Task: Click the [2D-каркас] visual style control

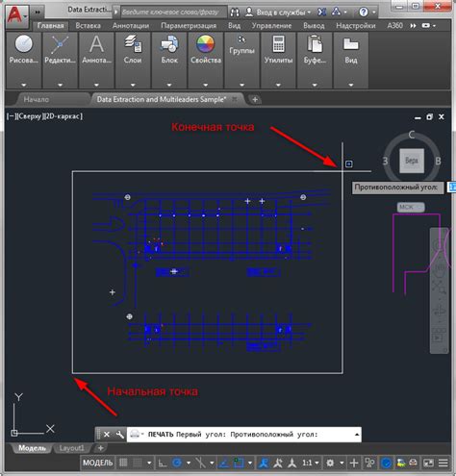Action: [63, 116]
